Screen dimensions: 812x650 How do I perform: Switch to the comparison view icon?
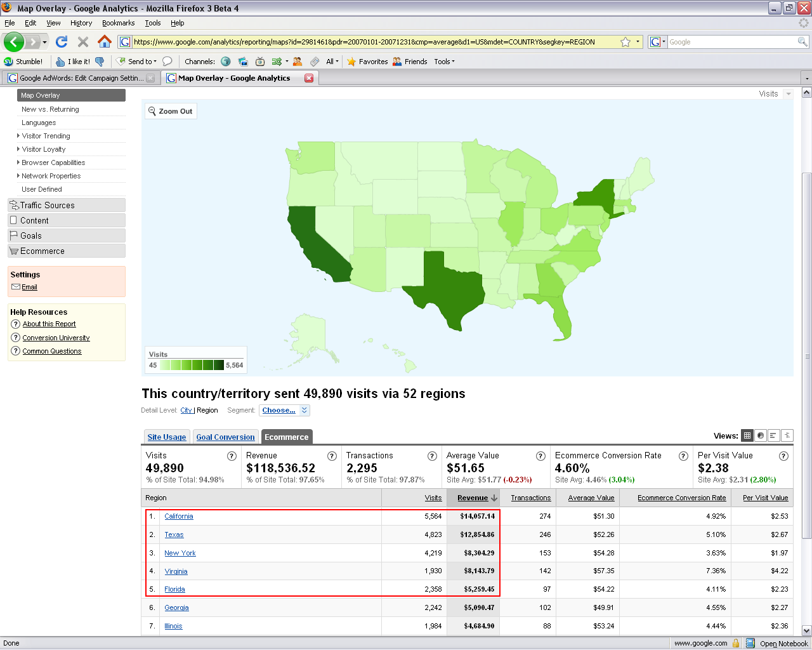[787, 435]
